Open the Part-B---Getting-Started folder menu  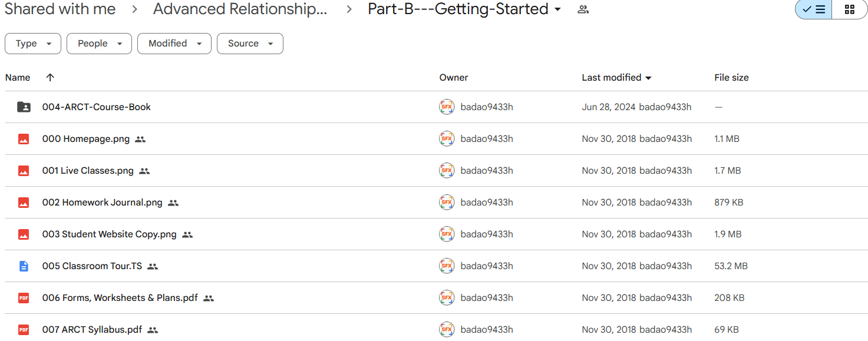[464, 9]
